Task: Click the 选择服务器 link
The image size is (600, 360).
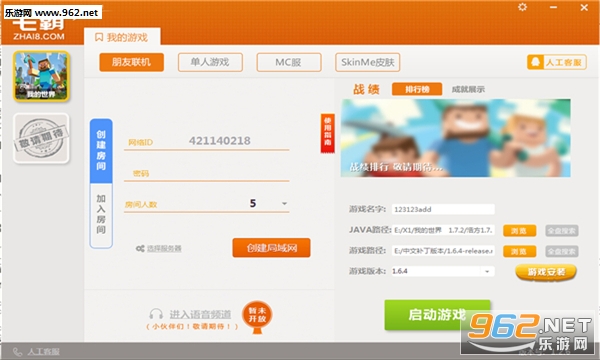Action: click(164, 249)
